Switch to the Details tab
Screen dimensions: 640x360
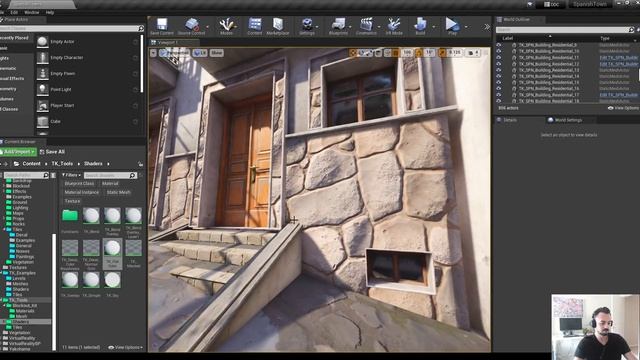coord(510,120)
